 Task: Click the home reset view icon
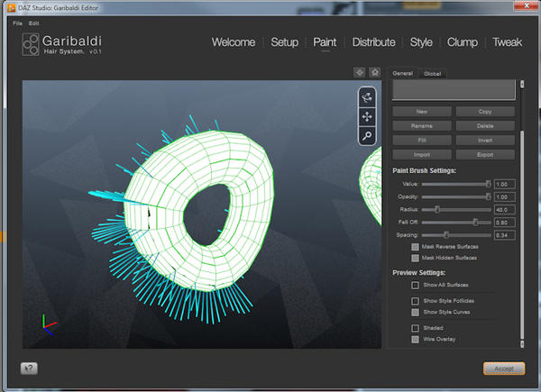pyautogui.click(x=375, y=72)
